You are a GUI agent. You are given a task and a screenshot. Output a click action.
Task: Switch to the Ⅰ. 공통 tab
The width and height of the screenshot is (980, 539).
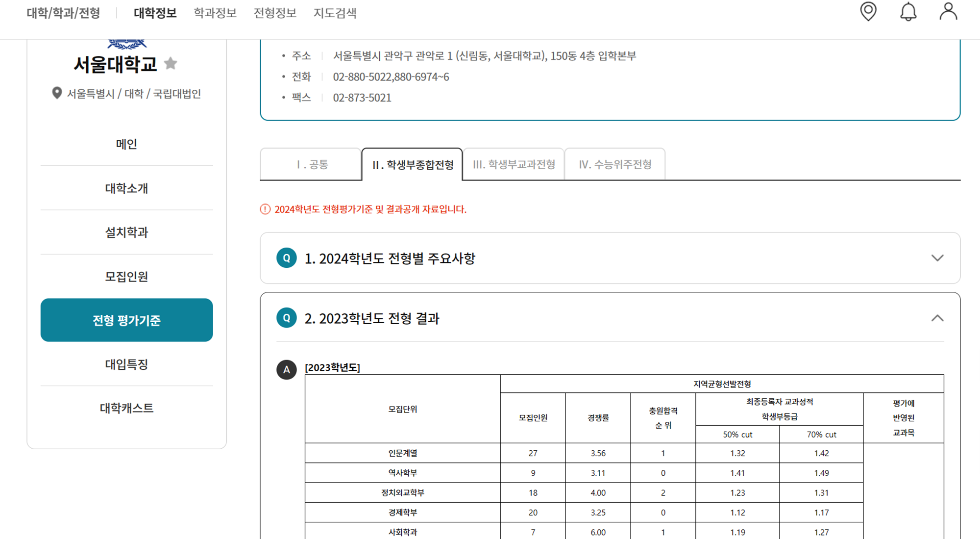pos(312,164)
